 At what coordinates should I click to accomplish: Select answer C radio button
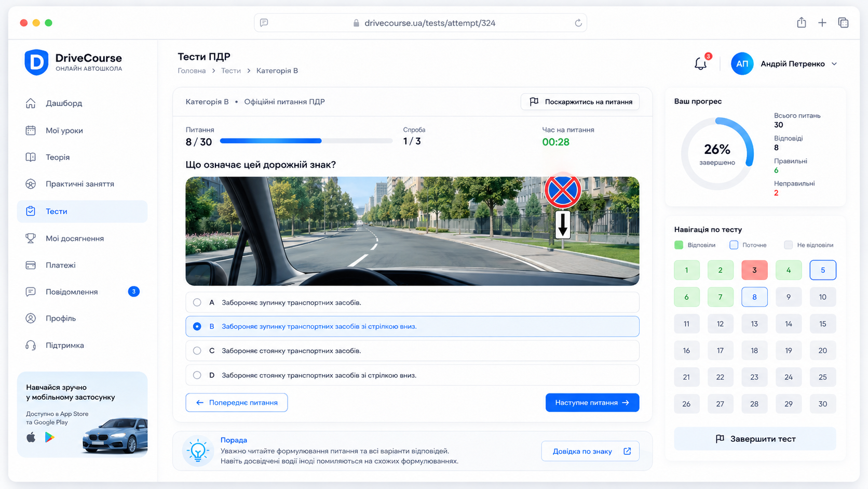coord(197,351)
